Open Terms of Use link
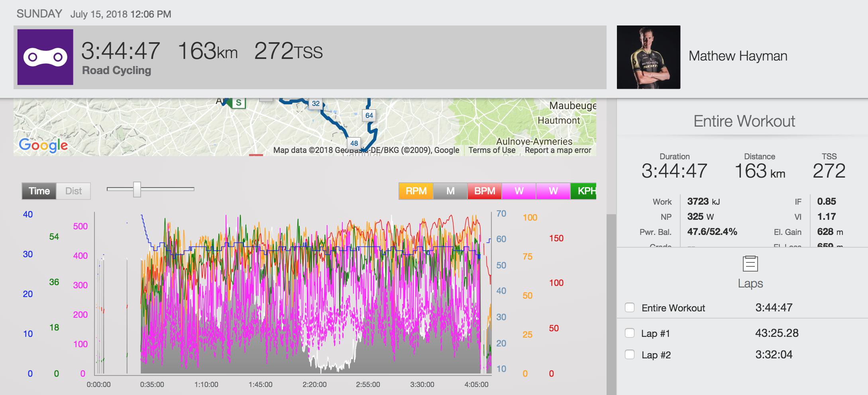Image resolution: width=868 pixels, height=395 pixels. tap(492, 150)
